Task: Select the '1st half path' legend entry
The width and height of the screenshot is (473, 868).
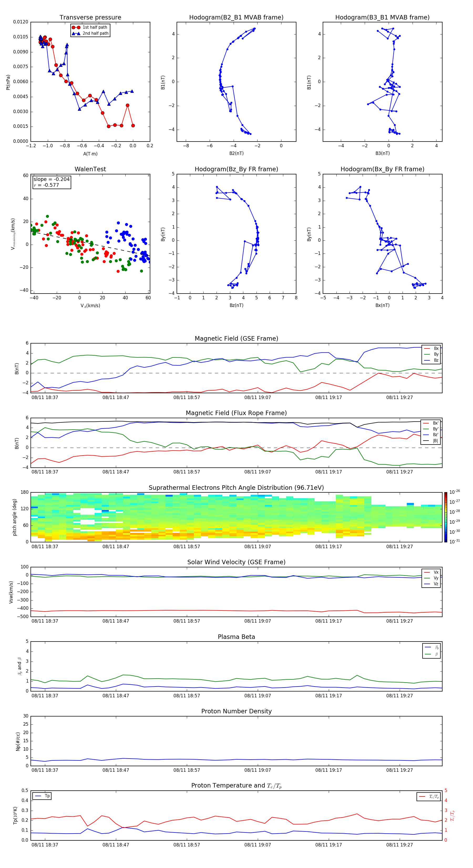Action: (x=90, y=27)
